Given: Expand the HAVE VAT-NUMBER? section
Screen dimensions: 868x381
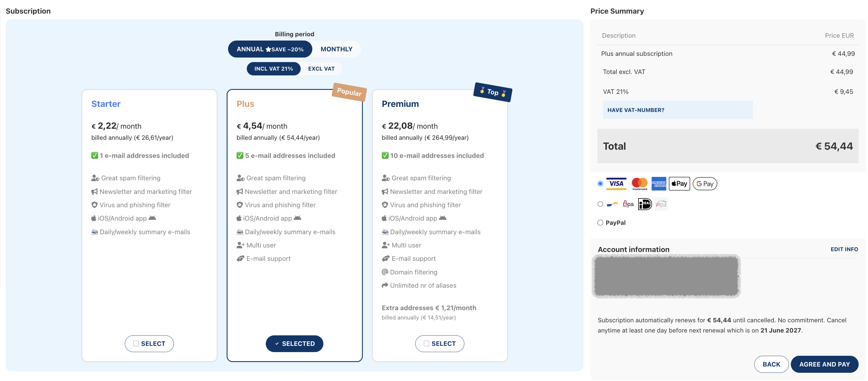Looking at the screenshot, I should point(678,110).
